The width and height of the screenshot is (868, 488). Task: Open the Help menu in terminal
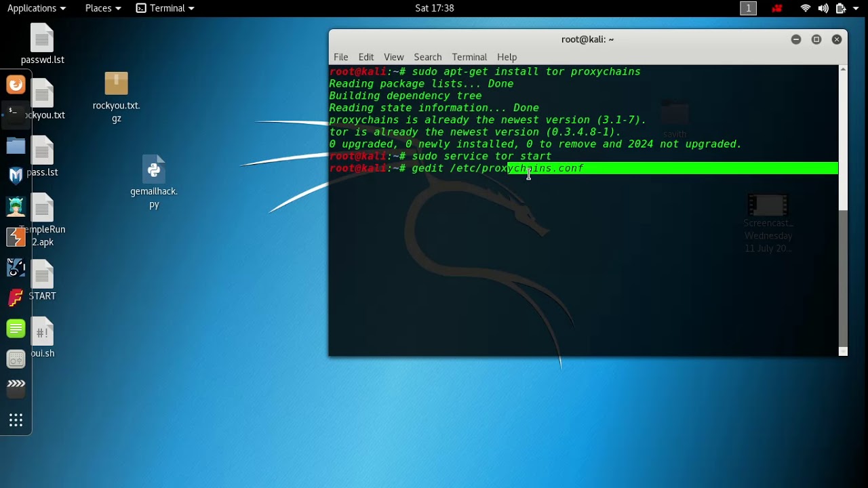(507, 57)
